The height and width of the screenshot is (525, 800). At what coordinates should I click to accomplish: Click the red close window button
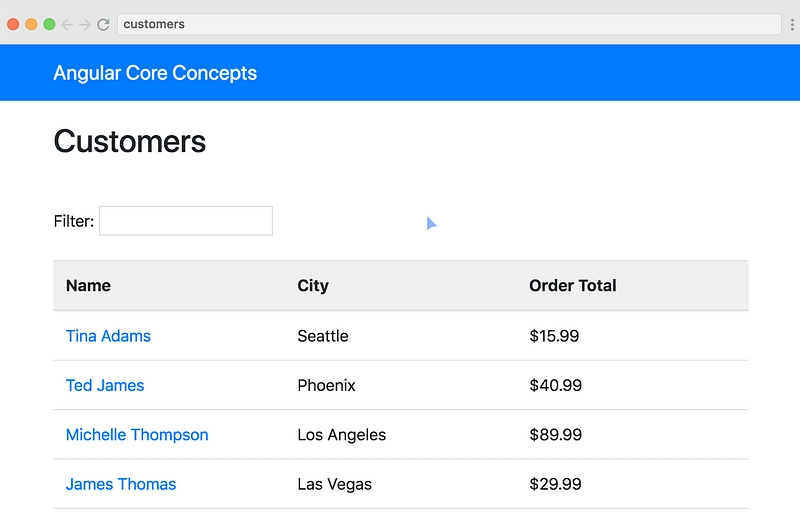[13, 24]
